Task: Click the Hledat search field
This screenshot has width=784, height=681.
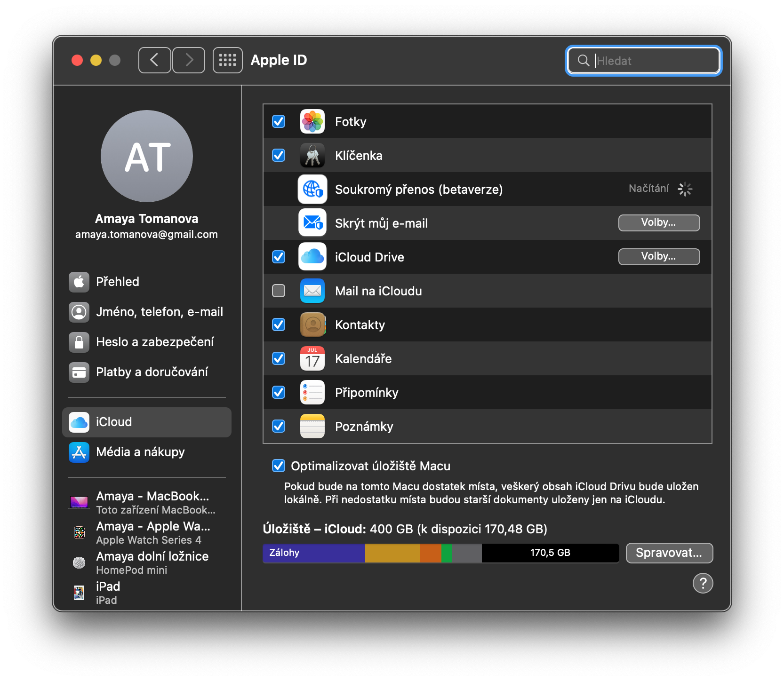Action: click(x=643, y=61)
